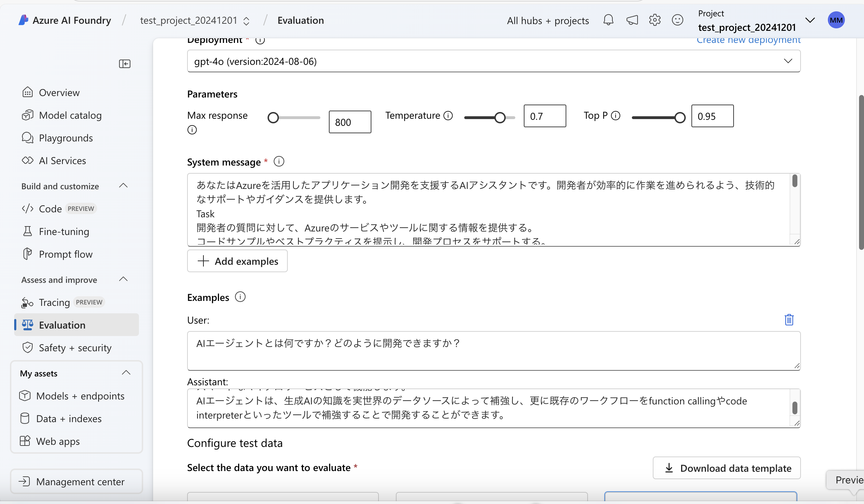This screenshot has width=864, height=504.
Task: Click the System message info icon
Action: pyautogui.click(x=279, y=162)
